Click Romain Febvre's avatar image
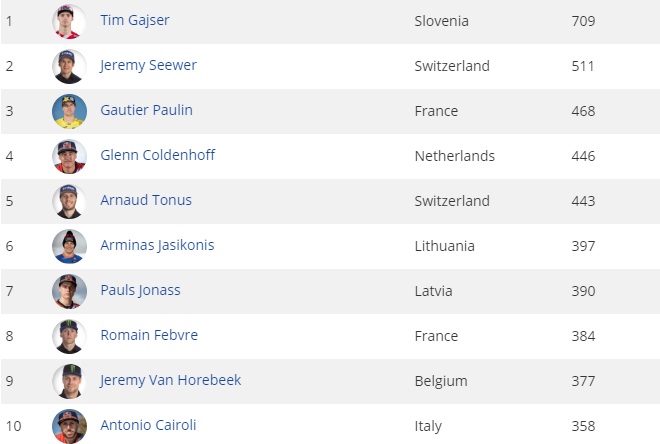Viewport: 660px width, 444px height. [x=69, y=336]
